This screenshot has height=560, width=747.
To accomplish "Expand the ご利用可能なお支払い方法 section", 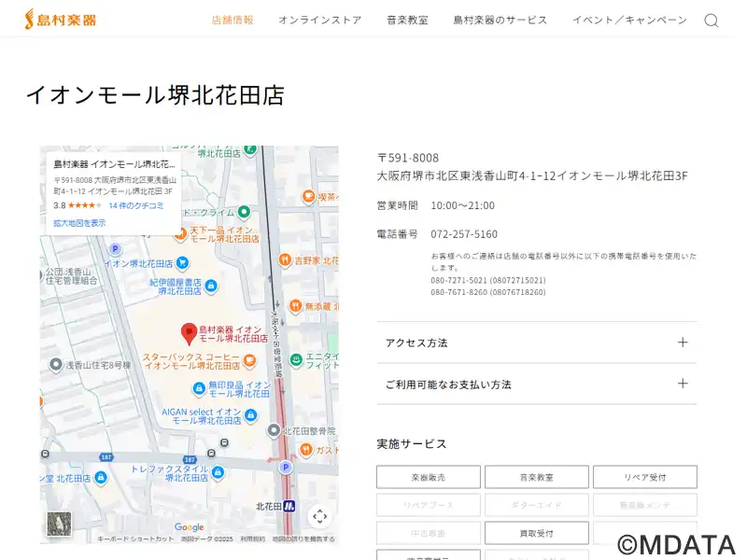I will pos(536,384).
